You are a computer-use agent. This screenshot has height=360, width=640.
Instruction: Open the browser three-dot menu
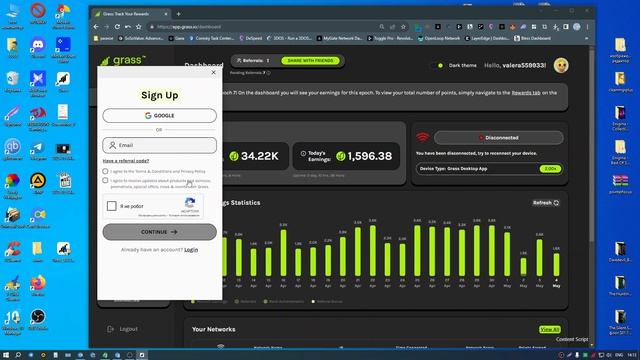coord(587,27)
